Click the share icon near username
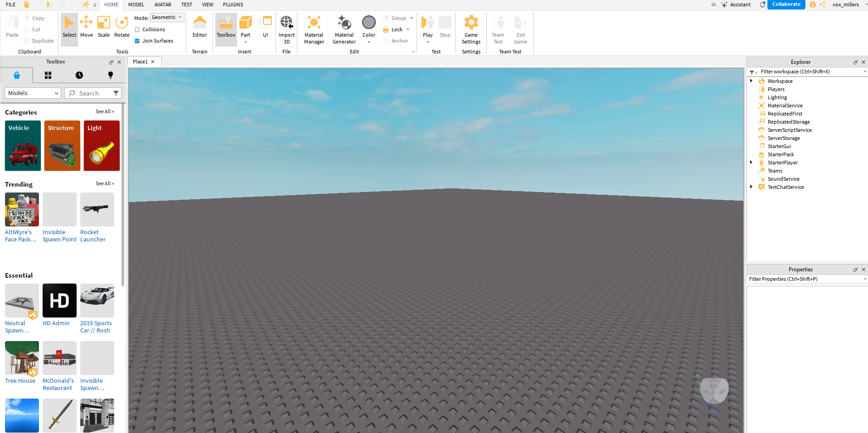Viewport: 868px width, 433px height. click(823, 5)
